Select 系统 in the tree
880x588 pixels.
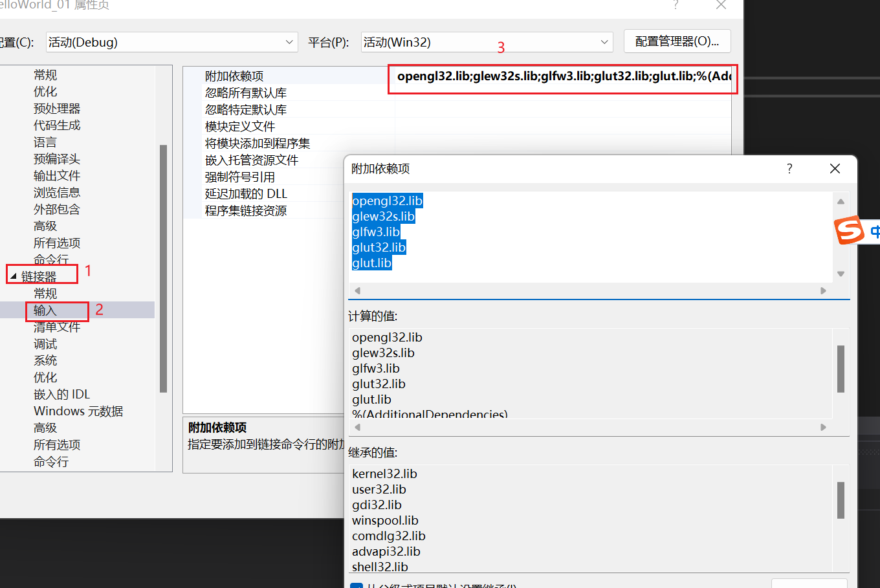pos(45,360)
